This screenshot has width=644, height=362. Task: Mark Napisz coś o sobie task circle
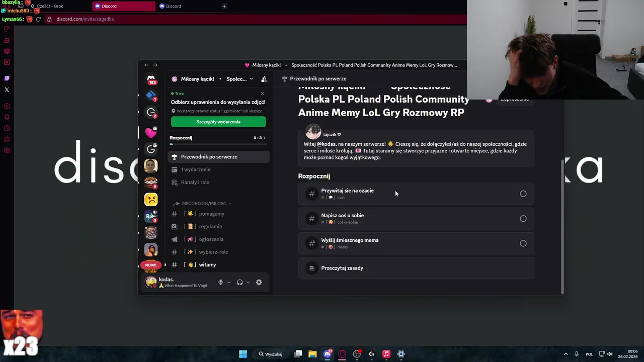point(523,219)
